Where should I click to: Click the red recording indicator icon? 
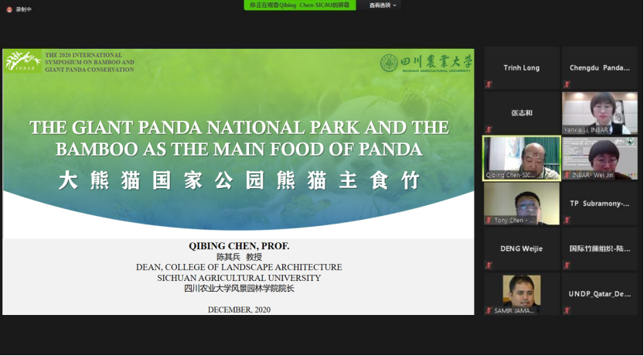coord(9,9)
